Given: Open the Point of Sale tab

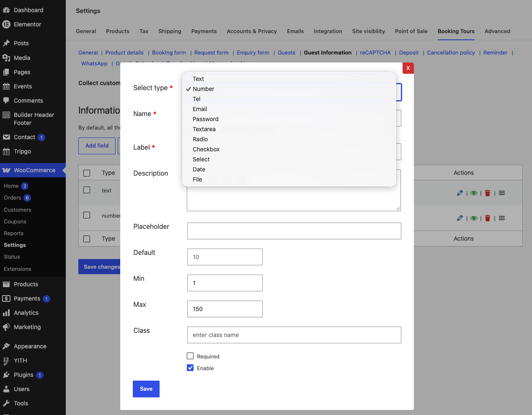Looking at the screenshot, I should pyautogui.click(x=411, y=31).
